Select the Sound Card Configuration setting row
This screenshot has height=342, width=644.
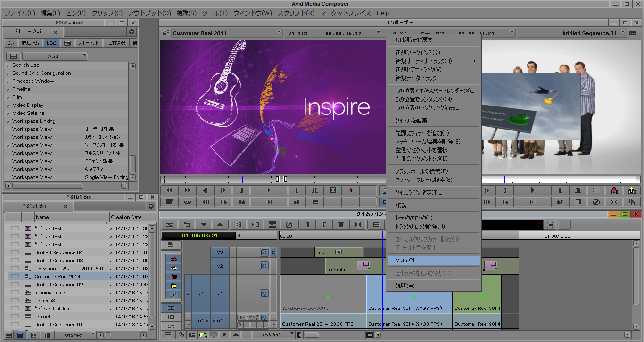click(x=66, y=73)
